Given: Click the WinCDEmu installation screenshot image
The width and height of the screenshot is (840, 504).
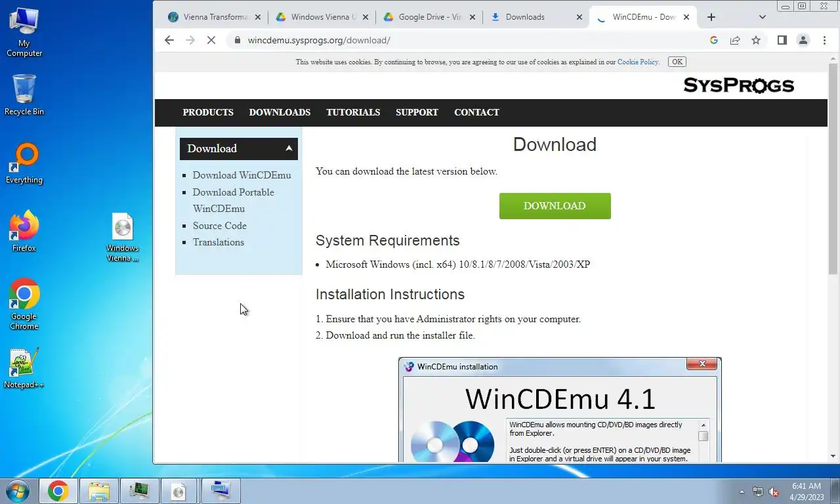Looking at the screenshot, I should (x=560, y=410).
